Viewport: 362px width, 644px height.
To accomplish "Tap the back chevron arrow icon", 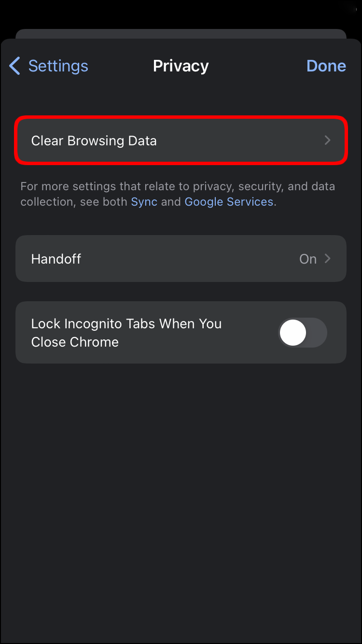I will [15, 66].
